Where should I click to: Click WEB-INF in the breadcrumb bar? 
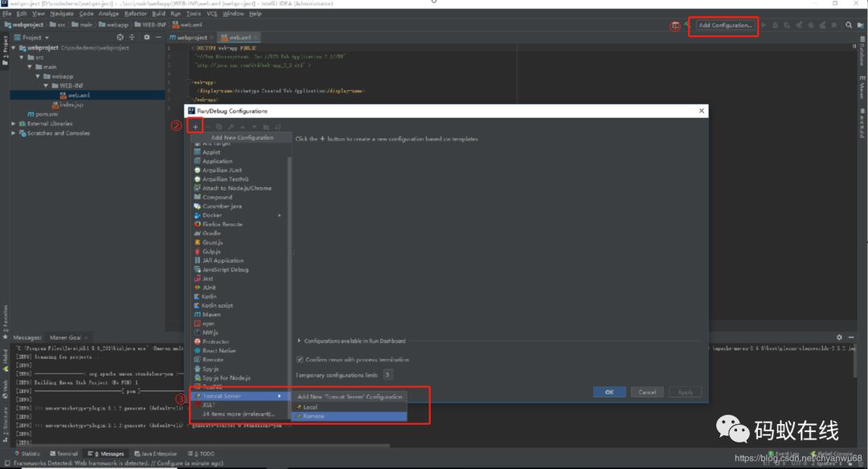pos(150,25)
